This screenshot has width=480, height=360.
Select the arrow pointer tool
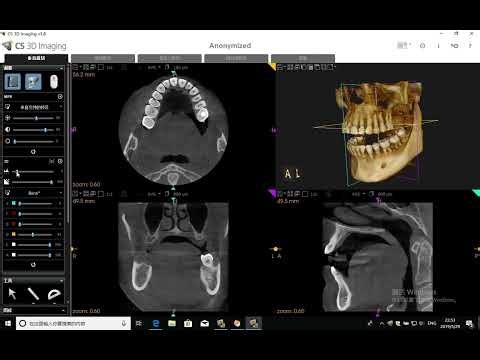12,294
